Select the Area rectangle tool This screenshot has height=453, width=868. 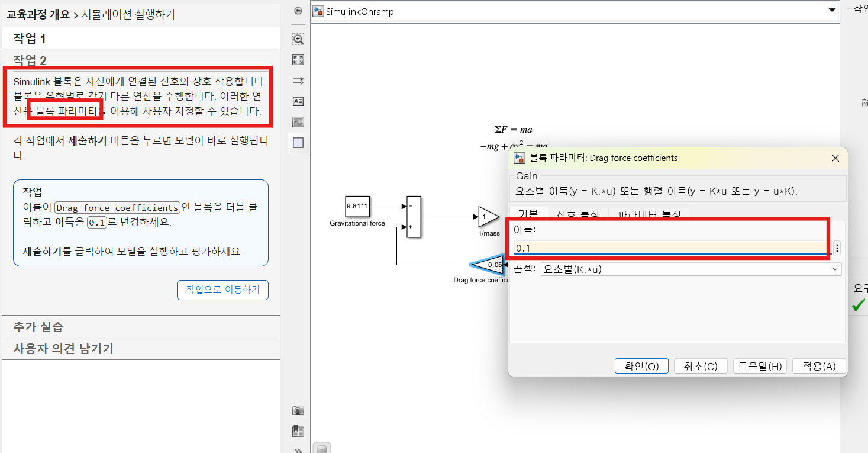(298, 143)
